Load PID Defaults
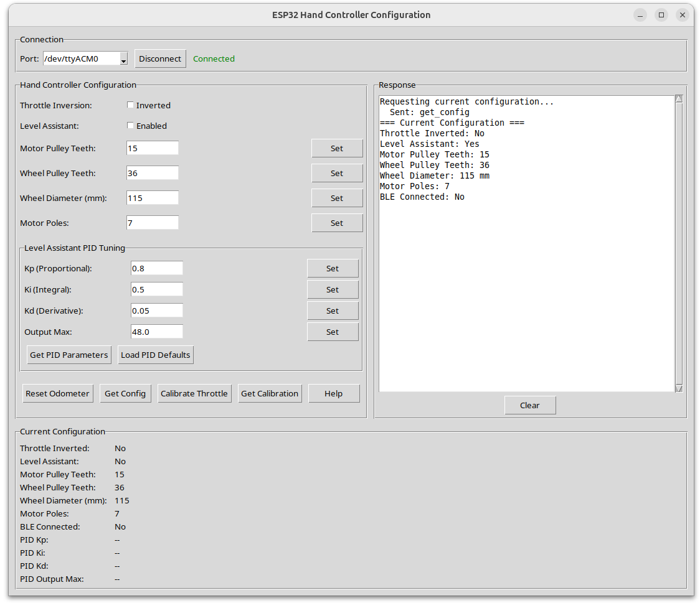Image resolution: width=700 pixels, height=603 pixels. 156,355
